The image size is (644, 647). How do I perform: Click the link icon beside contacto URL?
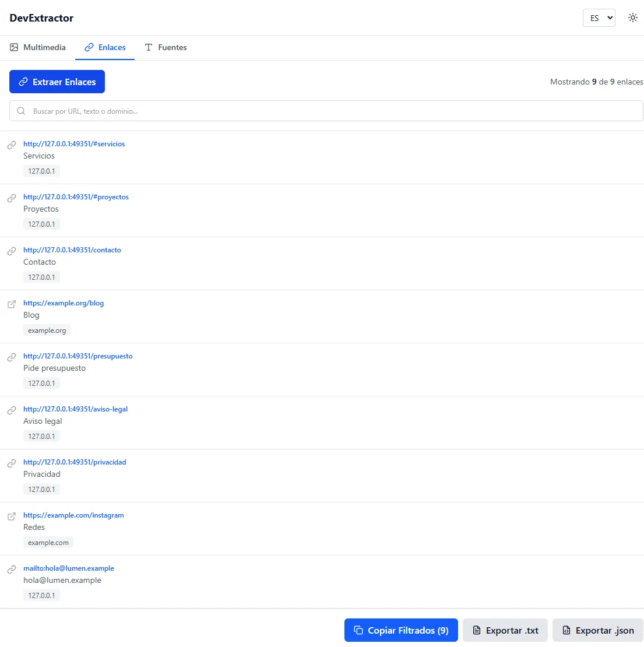coord(12,251)
